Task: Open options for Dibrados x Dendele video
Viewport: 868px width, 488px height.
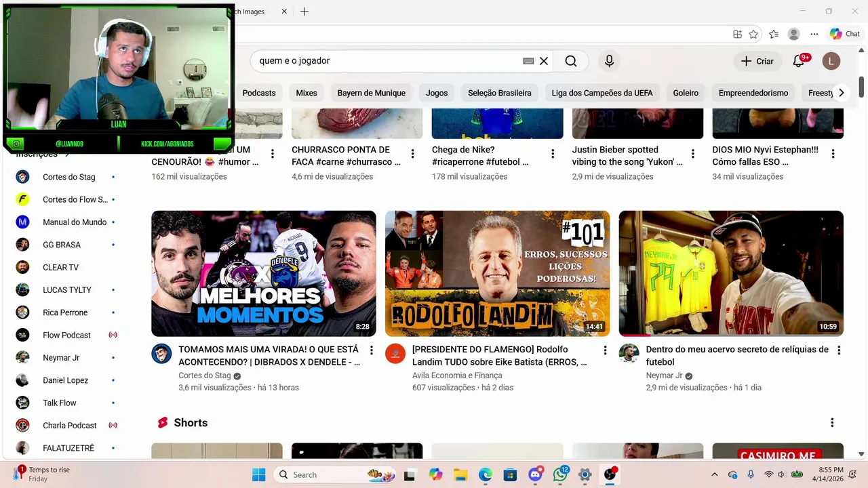Action: pos(371,350)
